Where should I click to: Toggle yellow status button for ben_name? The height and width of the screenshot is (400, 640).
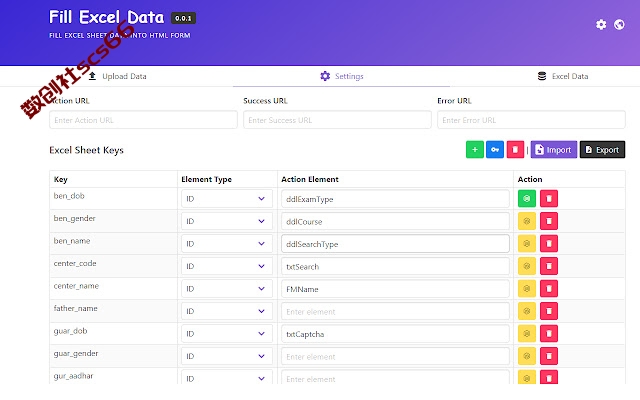[527, 244]
